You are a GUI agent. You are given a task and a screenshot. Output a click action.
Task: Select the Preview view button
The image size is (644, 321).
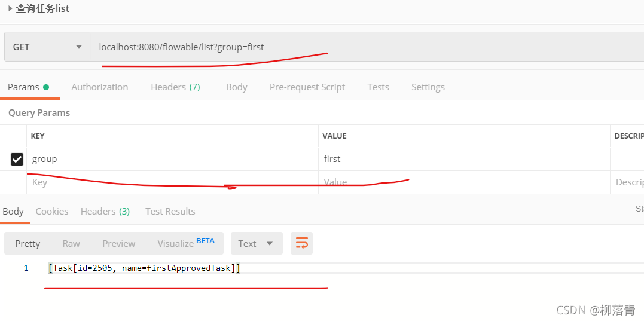[x=119, y=243]
